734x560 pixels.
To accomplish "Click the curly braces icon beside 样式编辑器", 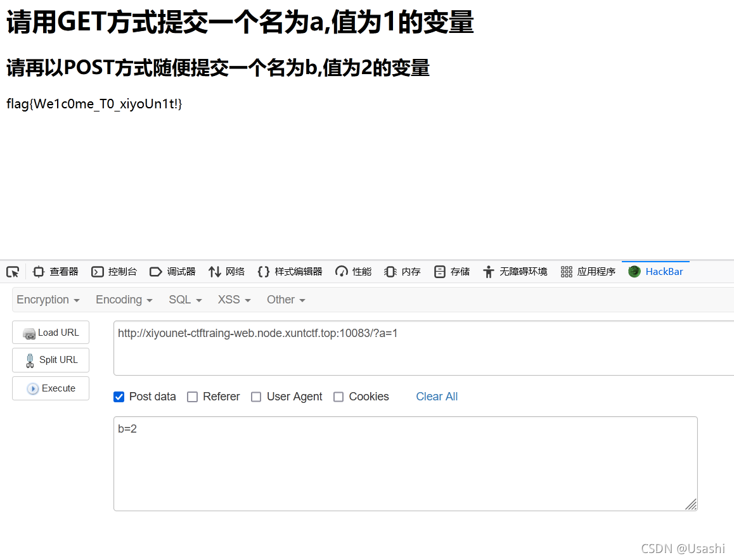I will tap(264, 272).
